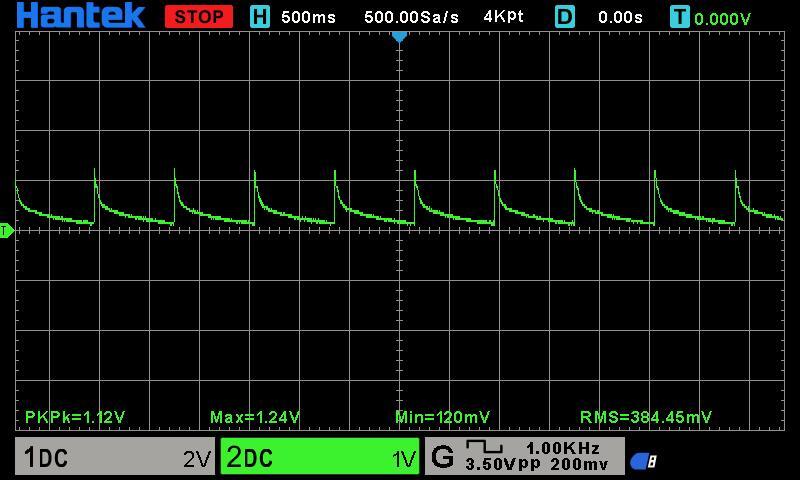800x480 pixels.
Task: Click the PKPk=1.12V measurement
Action: pyautogui.click(x=75, y=417)
